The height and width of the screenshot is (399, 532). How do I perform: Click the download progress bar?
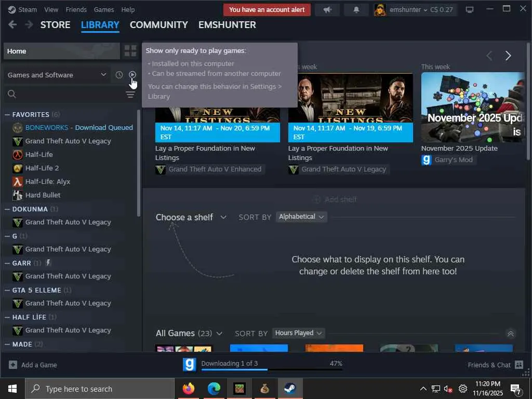pos(272,369)
